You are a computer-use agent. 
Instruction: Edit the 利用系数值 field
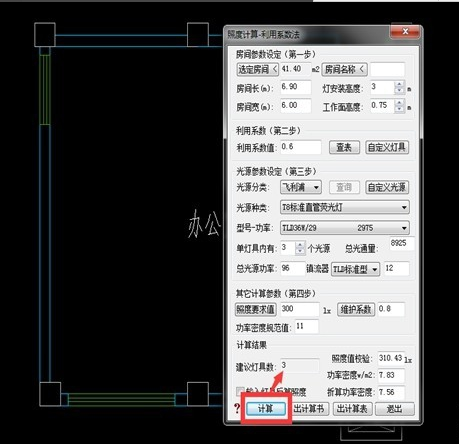pyautogui.click(x=301, y=147)
